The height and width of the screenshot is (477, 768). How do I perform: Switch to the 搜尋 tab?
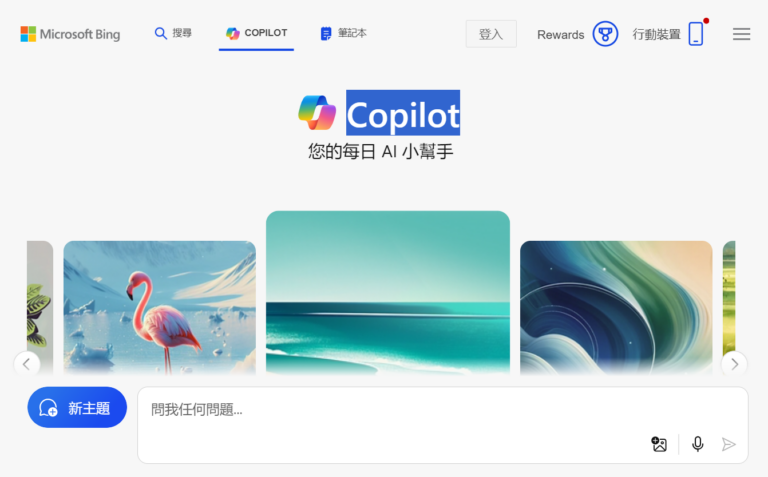[x=173, y=33]
